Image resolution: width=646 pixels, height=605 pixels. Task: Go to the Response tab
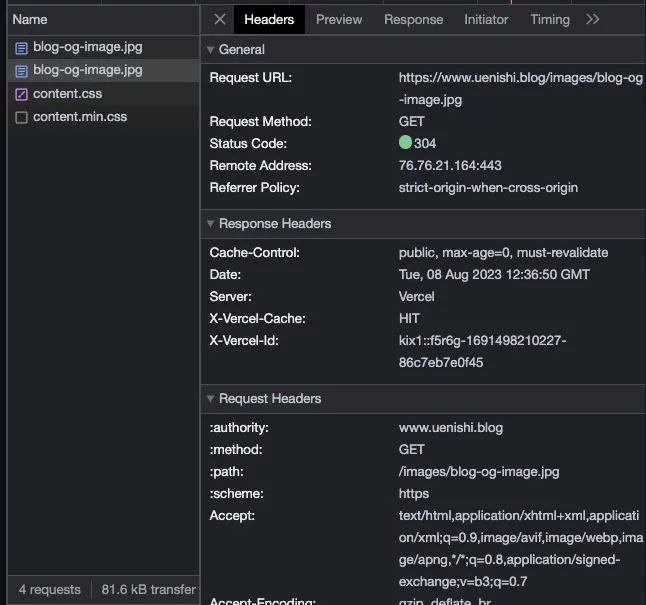click(413, 20)
